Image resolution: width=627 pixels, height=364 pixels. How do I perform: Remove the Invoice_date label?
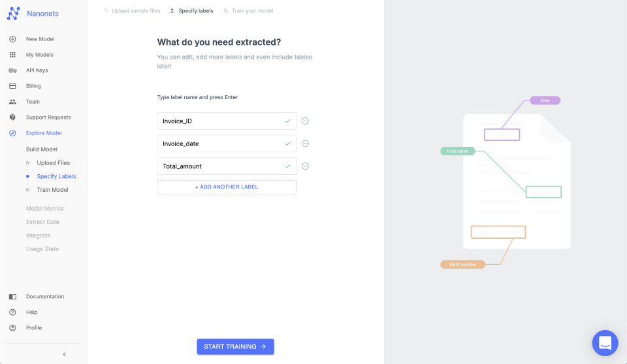coord(305,144)
